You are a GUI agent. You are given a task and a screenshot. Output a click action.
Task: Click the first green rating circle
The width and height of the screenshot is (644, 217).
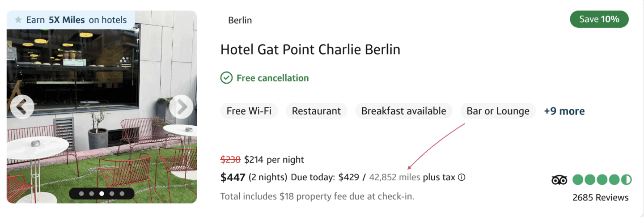578,180
